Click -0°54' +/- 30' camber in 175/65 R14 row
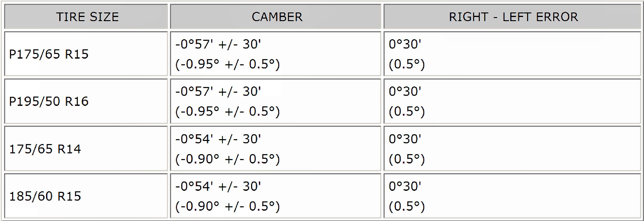This screenshot has width=644, height=221. pos(218,139)
